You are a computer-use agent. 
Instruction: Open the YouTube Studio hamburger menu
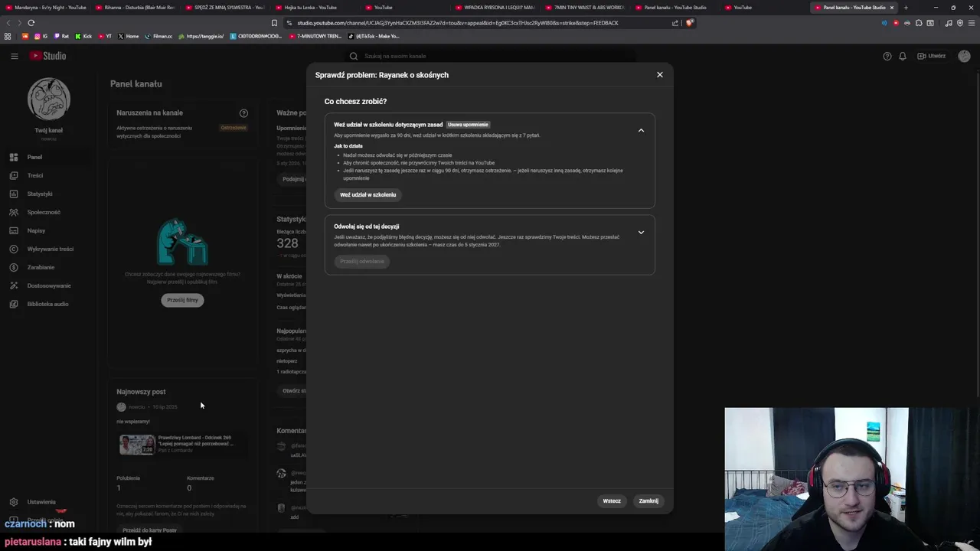point(14,56)
